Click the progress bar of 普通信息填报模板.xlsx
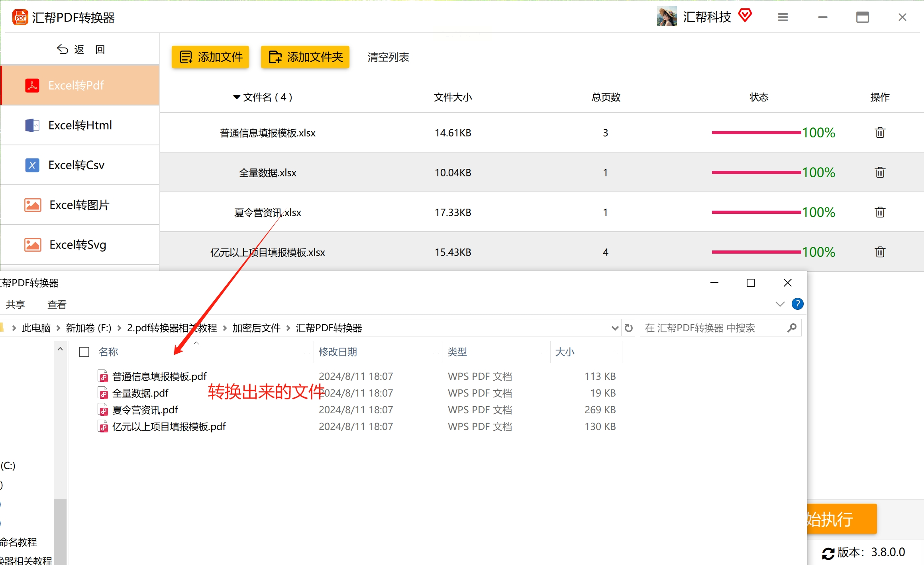 (756, 133)
